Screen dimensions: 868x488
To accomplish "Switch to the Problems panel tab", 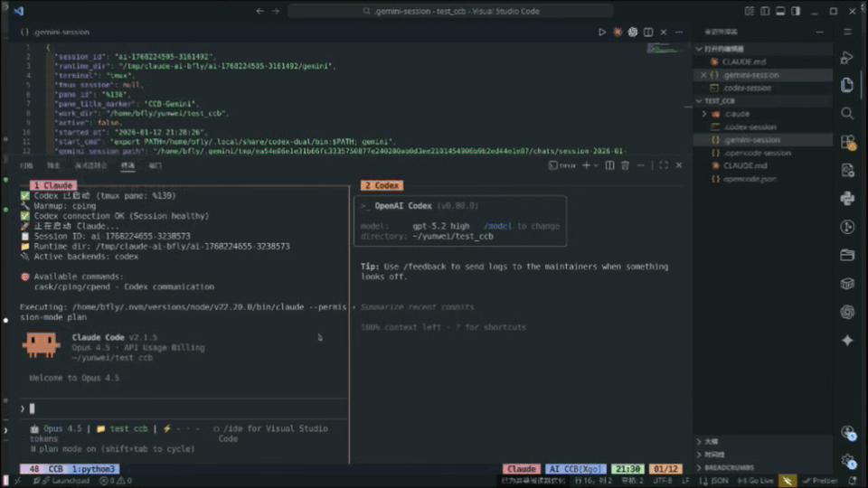I will pos(26,165).
